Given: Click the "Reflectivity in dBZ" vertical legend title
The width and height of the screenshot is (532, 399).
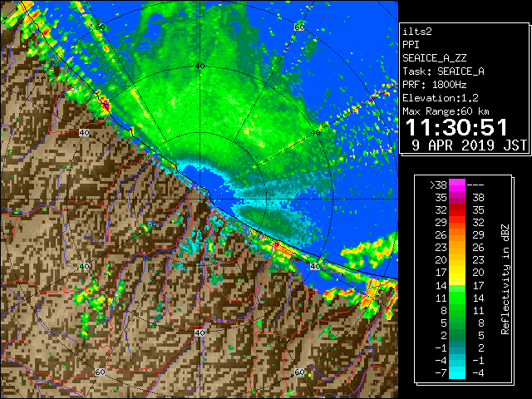Looking at the screenshot, I should [x=505, y=279].
